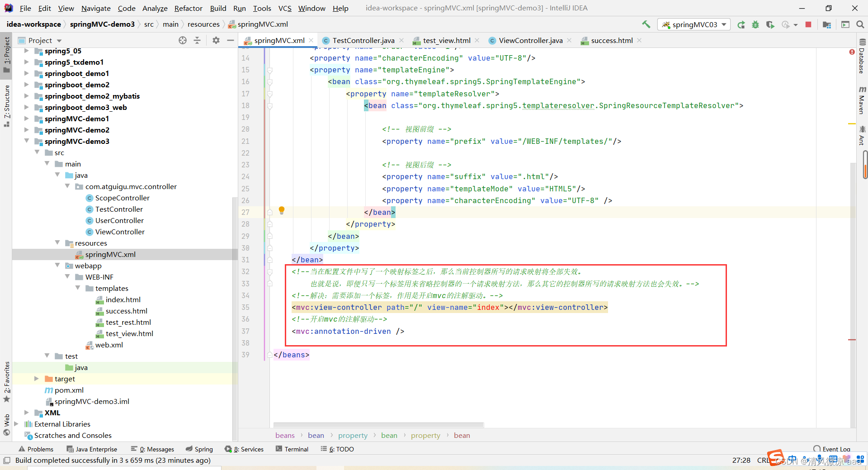Open the Services tool window
This screenshot has height=470, width=868.
[244, 449]
